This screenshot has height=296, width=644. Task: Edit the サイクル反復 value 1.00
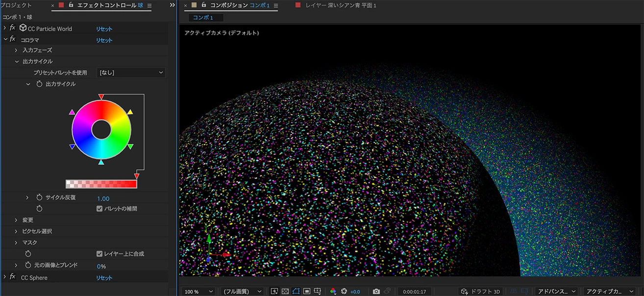(103, 199)
